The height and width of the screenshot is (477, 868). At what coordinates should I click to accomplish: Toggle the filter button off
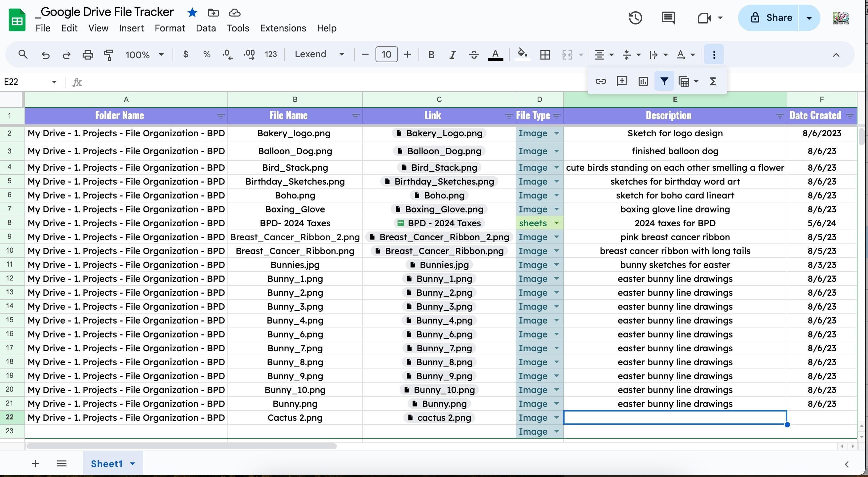point(664,81)
